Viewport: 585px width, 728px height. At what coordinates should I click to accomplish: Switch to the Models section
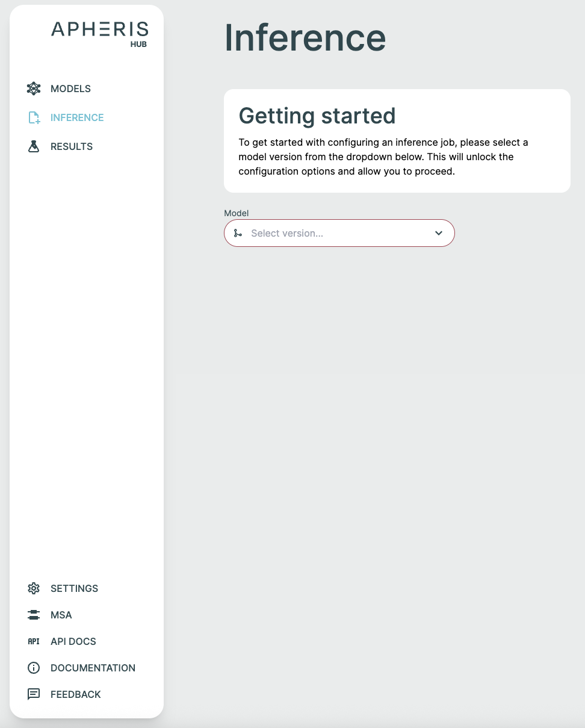point(70,89)
